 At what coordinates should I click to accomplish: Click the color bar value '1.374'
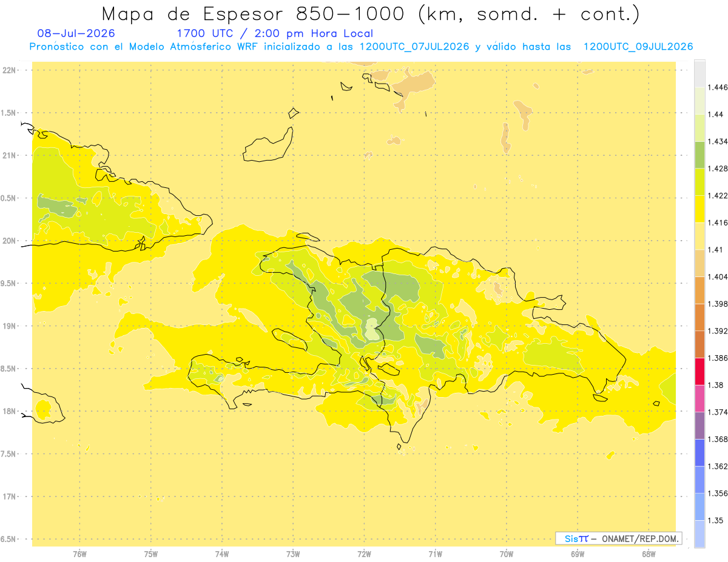(x=718, y=412)
